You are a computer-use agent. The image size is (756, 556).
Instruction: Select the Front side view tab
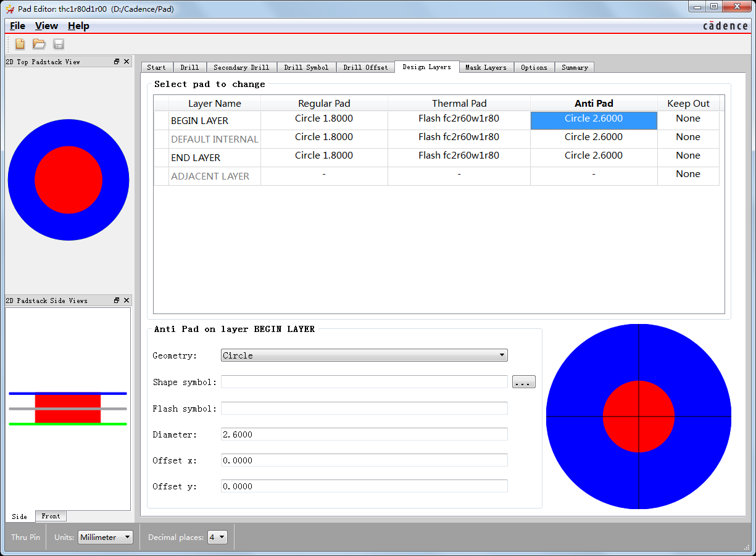pos(51,516)
